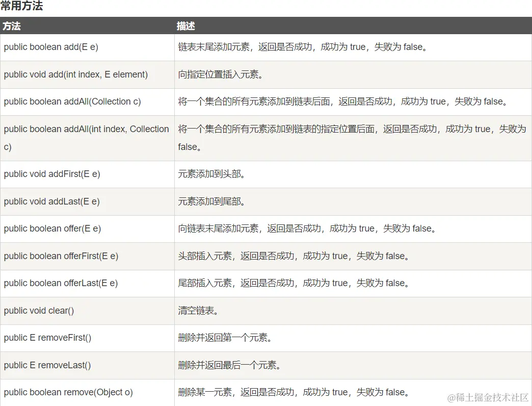Select description '向指定位置插入元素。'

pos(221,74)
